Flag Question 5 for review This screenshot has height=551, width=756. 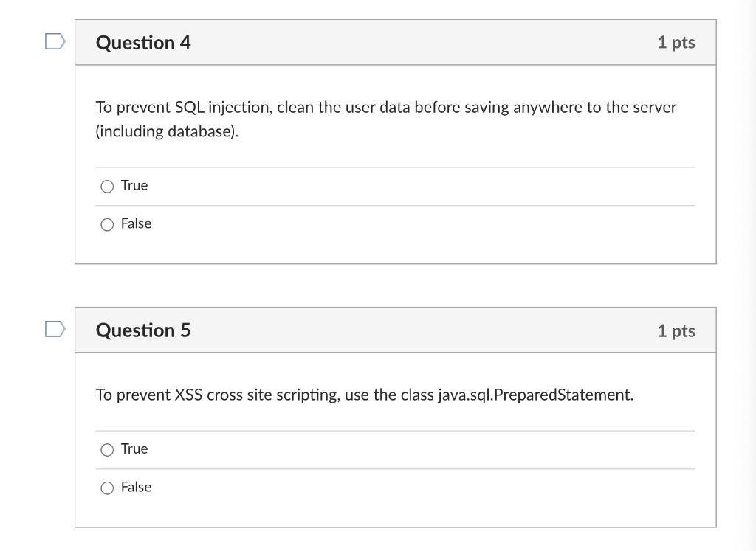(54, 329)
